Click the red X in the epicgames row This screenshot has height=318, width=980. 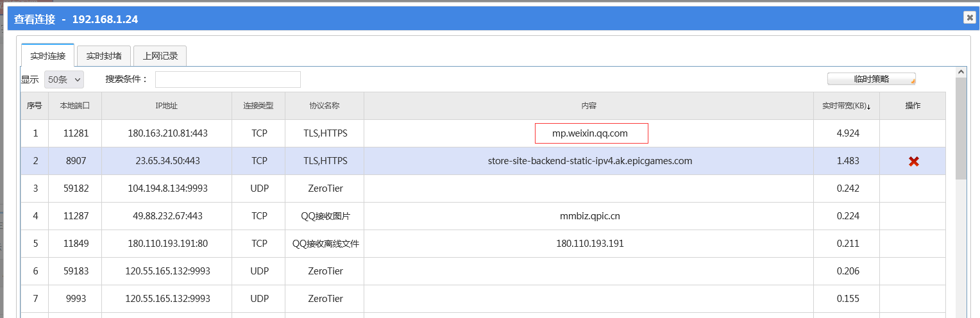(914, 162)
